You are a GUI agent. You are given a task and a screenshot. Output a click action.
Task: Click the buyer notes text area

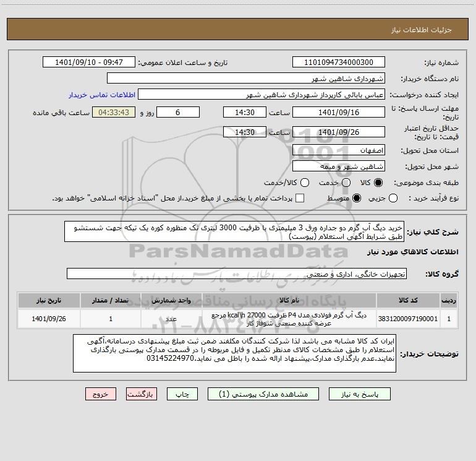click(x=234, y=353)
